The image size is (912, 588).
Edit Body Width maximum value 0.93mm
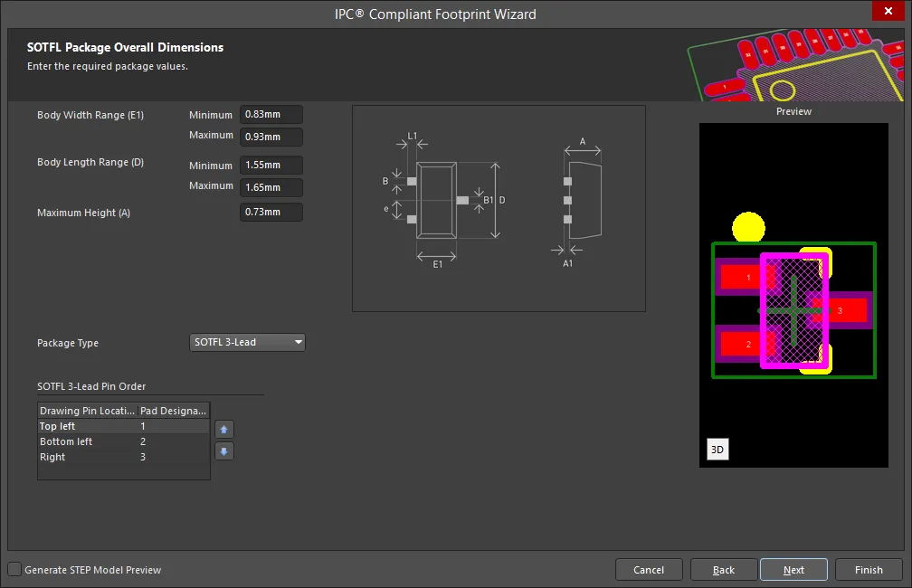tap(271, 137)
